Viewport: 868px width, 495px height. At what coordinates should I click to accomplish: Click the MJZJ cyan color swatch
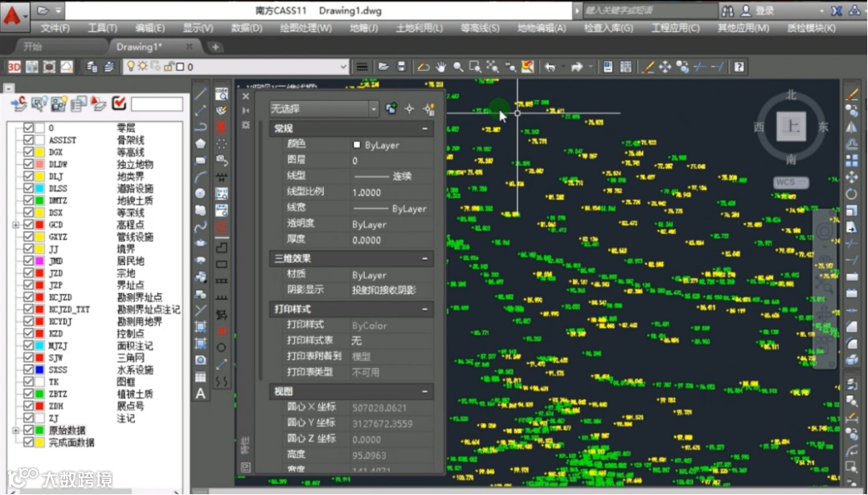coord(40,346)
